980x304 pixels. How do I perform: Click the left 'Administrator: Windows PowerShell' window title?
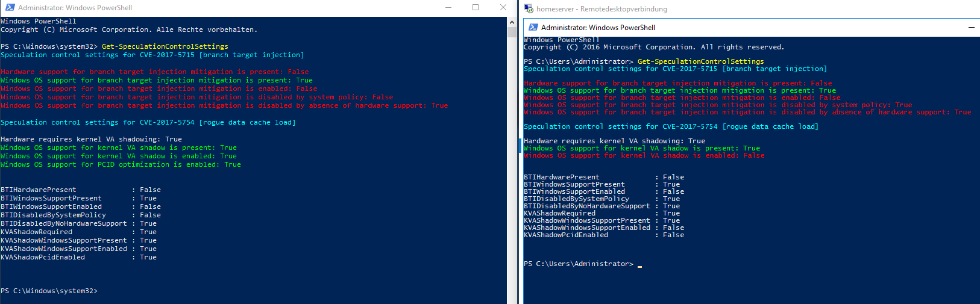pyautogui.click(x=75, y=8)
